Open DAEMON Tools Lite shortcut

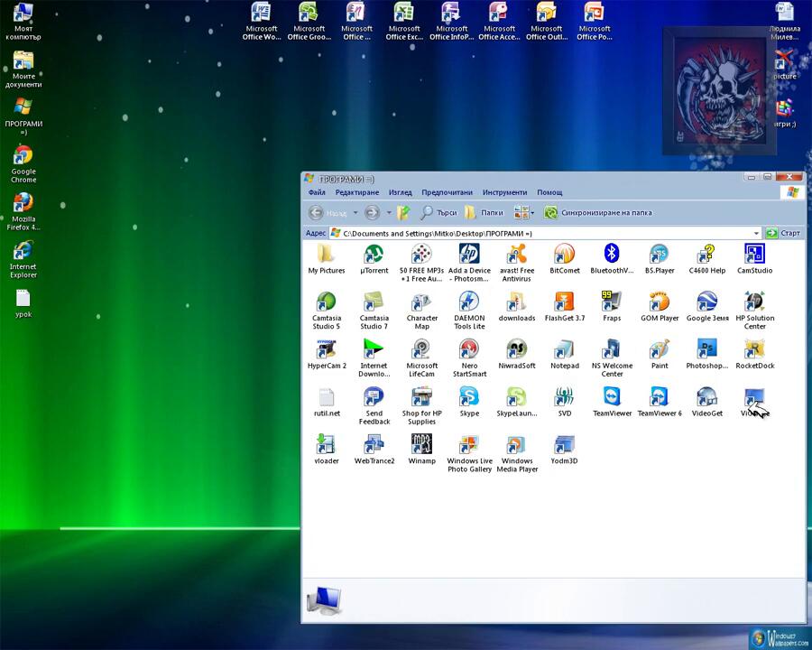(469, 302)
